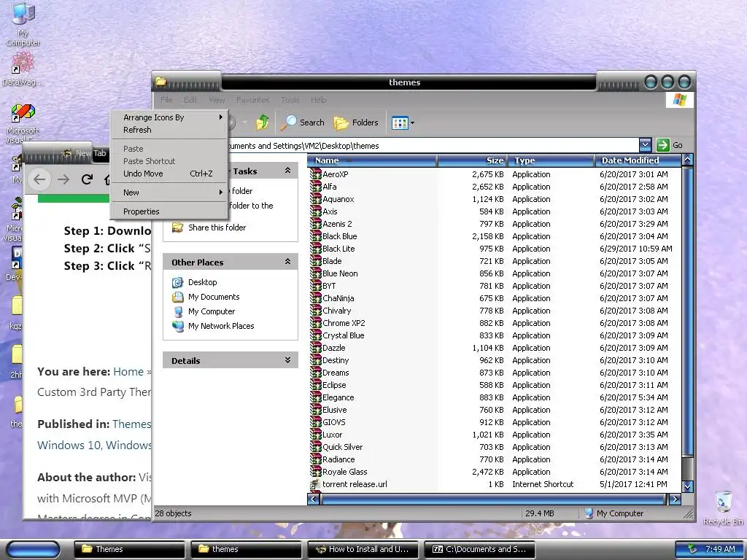The height and width of the screenshot is (560, 747).
Task: Click the browser Forward arrow button
Action: click(x=63, y=179)
